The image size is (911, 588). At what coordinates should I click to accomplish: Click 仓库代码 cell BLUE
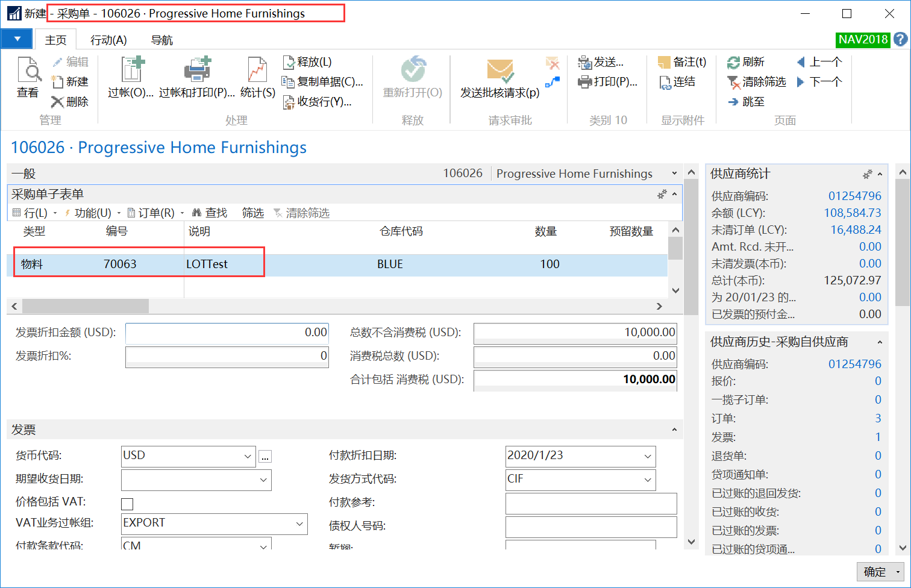390,264
